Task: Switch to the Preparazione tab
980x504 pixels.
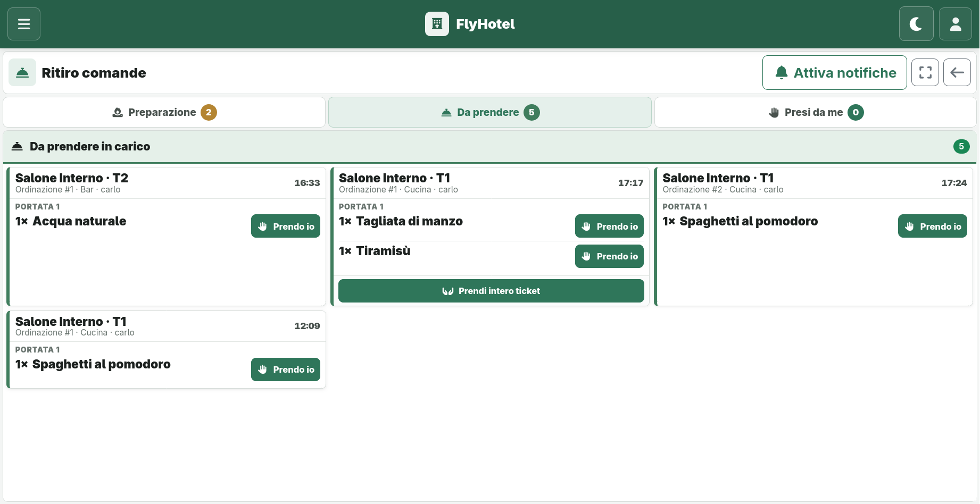Action: [164, 112]
